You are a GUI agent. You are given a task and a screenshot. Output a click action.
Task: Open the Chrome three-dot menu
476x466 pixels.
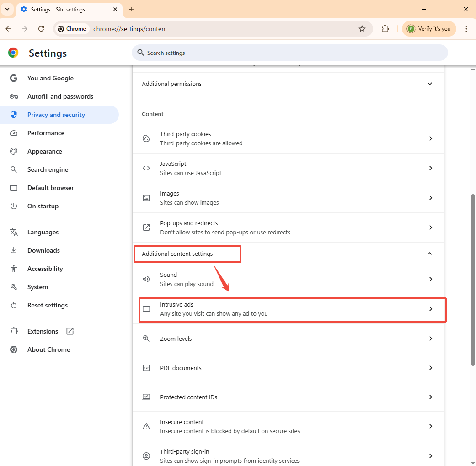pos(466,28)
